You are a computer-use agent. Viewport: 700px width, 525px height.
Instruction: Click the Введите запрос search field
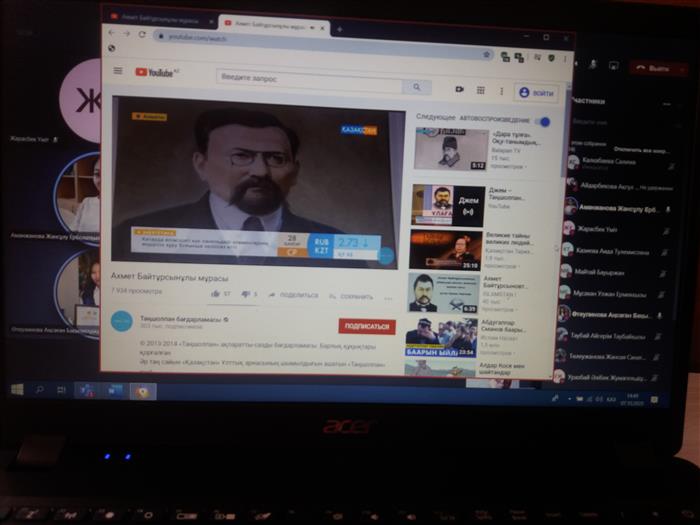[306, 79]
